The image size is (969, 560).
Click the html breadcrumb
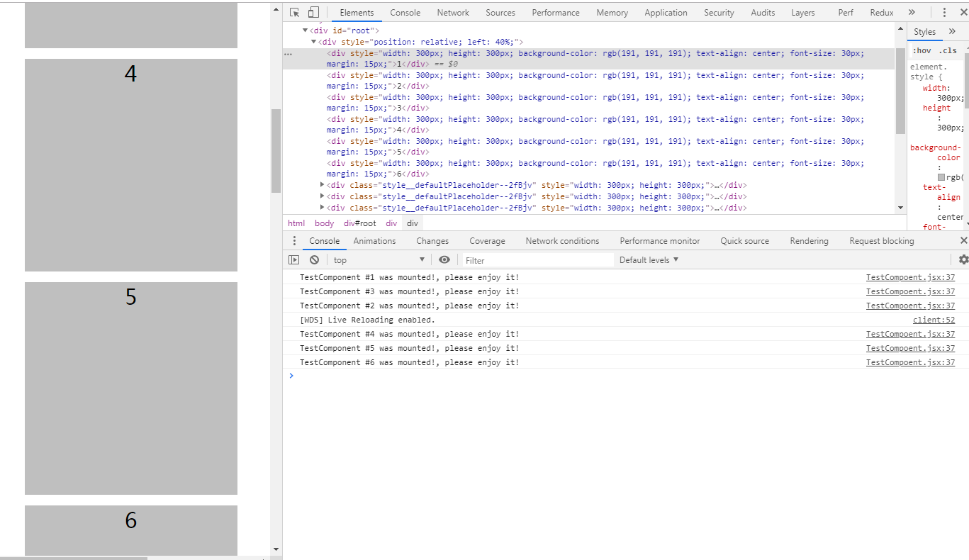[296, 223]
